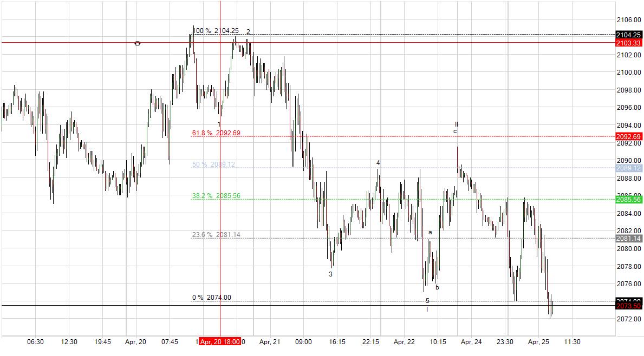Click the 2102.00 price axis value
644x356 pixels.
[x=629, y=55]
